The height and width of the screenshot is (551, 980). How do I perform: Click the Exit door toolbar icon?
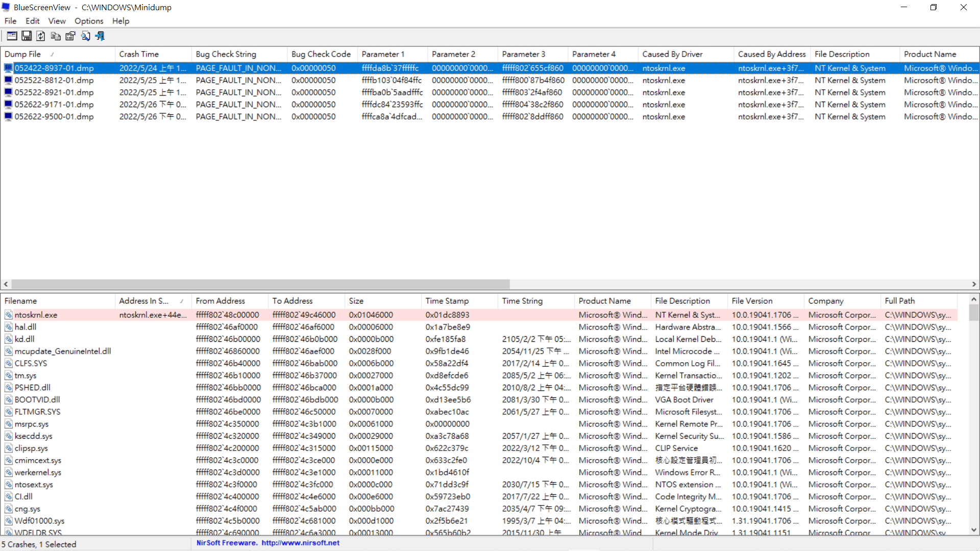click(x=100, y=36)
